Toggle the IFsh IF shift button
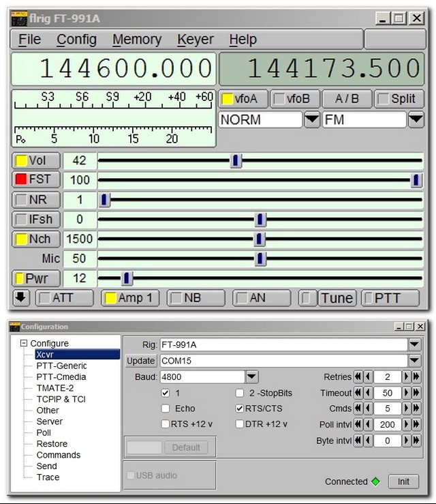The height and width of the screenshot is (504, 436). click(36, 219)
